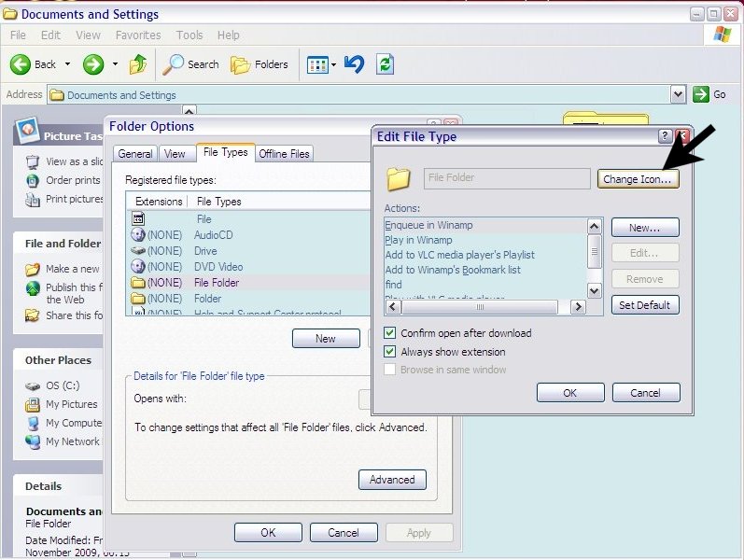
Task: Click Cancel in Edit File Type dialog
Action: tap(646, 393)
